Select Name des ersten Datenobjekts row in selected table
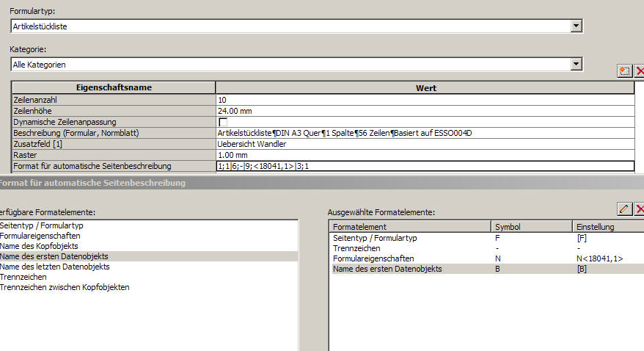 (x=487, y=269)
